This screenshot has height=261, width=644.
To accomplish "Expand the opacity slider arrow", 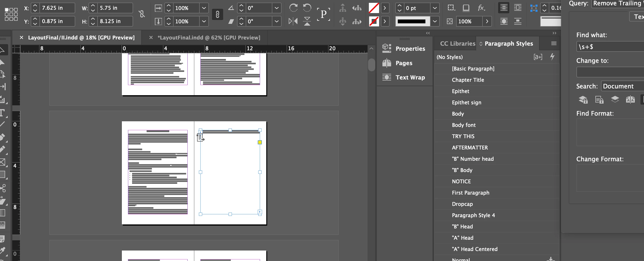I will [487, 21].
